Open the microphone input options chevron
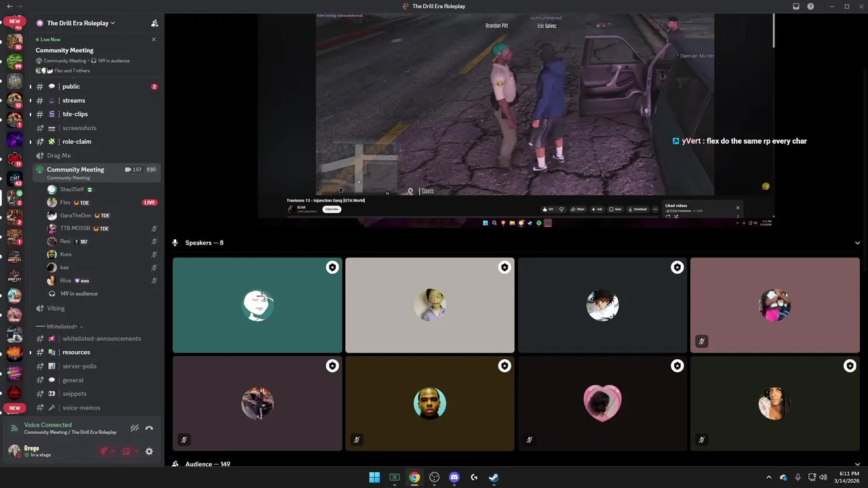 [113, 451]
